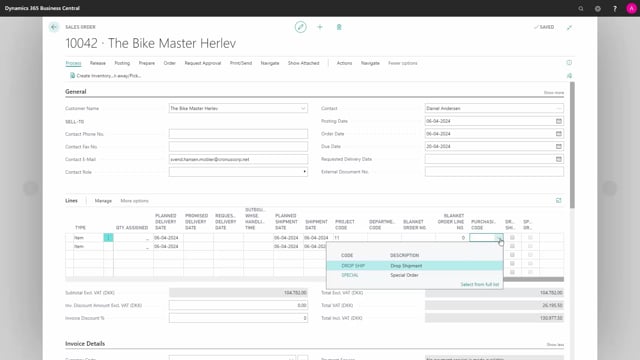The width and height of the screenshot is (640, 360).
Task: Click the General section heading
Action: [76, 91]
